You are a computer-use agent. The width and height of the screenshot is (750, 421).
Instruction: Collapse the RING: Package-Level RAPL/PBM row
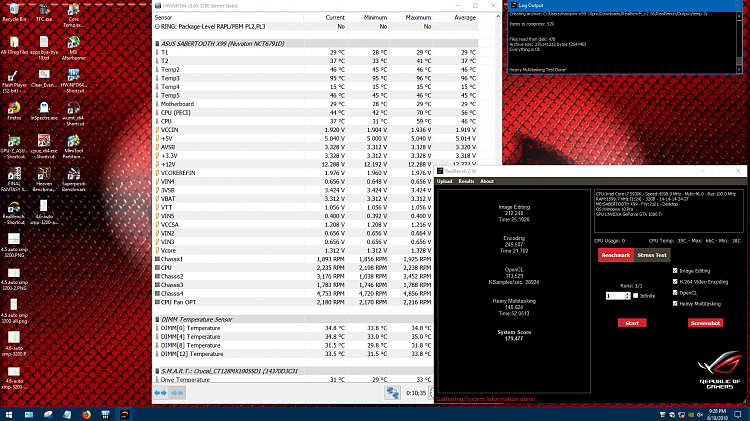(x=157, y=27)
